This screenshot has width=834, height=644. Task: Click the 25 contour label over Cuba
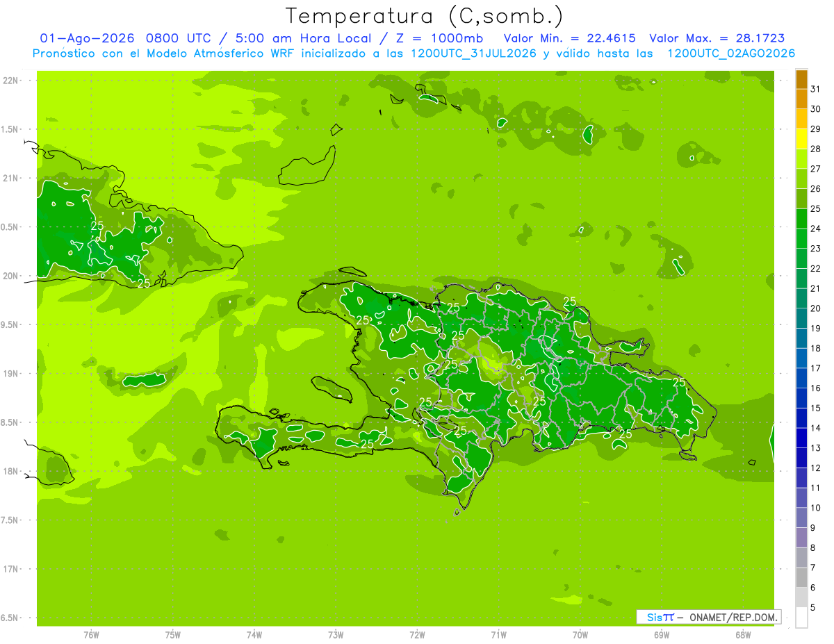click(x=97, y=226)
